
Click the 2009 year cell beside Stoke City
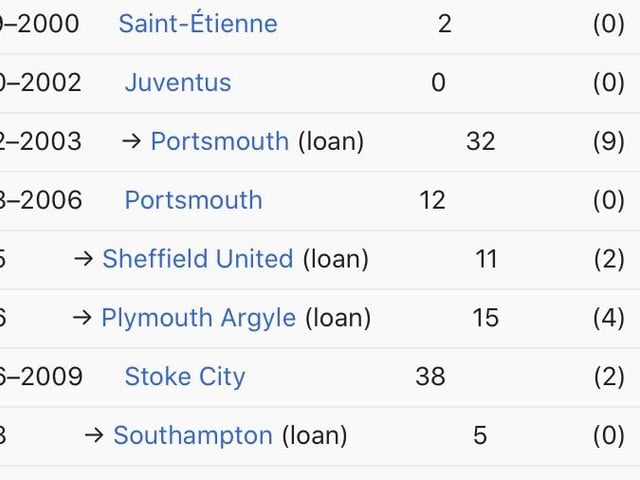(x=41, y=376)
